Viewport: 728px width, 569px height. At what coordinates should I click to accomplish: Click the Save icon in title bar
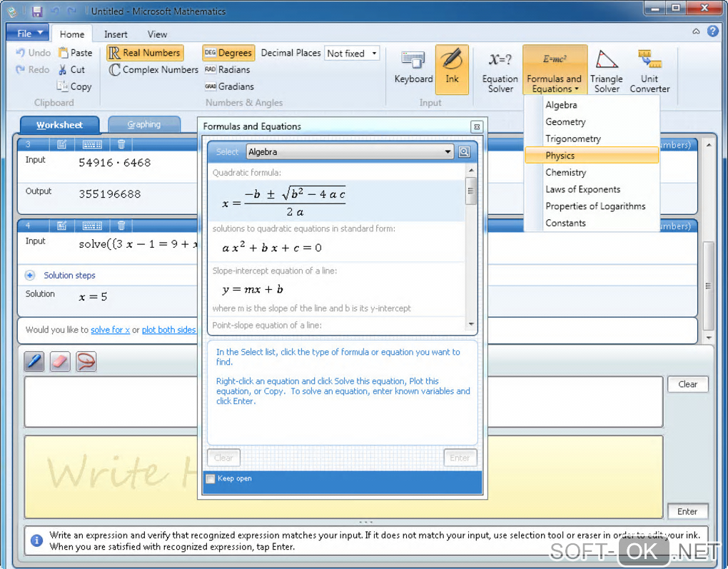pyautogui.click(x=37, y=11)
